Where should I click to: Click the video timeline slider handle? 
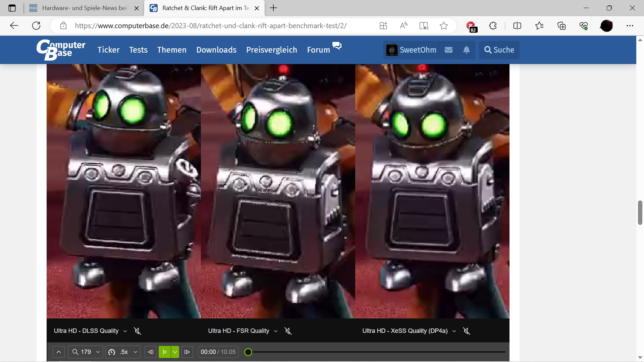(248, 352)
